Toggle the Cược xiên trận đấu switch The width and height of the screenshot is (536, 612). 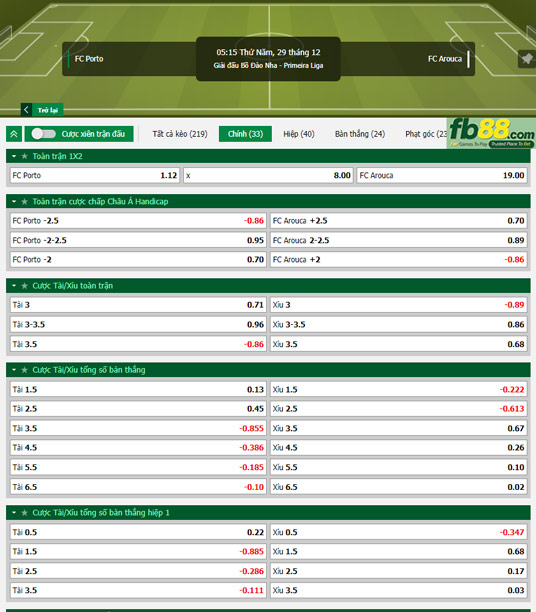click(43, 134)
